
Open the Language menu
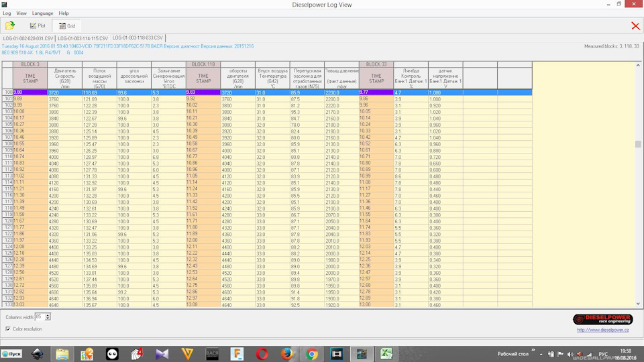[42, 13]
